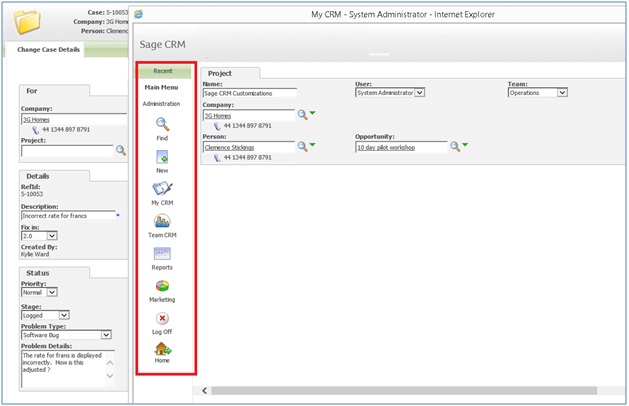Click phone icon under Company in Case window
The height and width of the screenshot is (406, 629).
pos(36,130)
